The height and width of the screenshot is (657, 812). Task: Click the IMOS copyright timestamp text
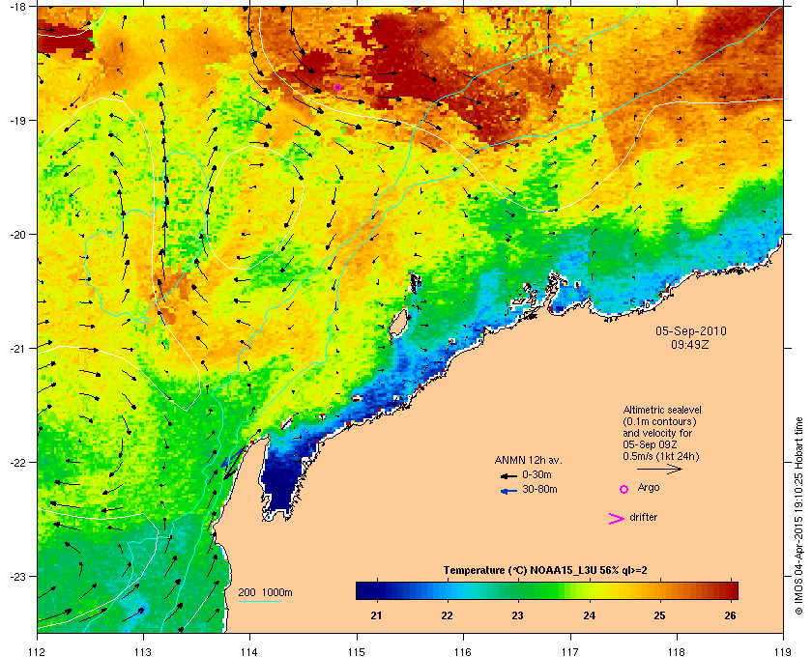coord(798,516)
